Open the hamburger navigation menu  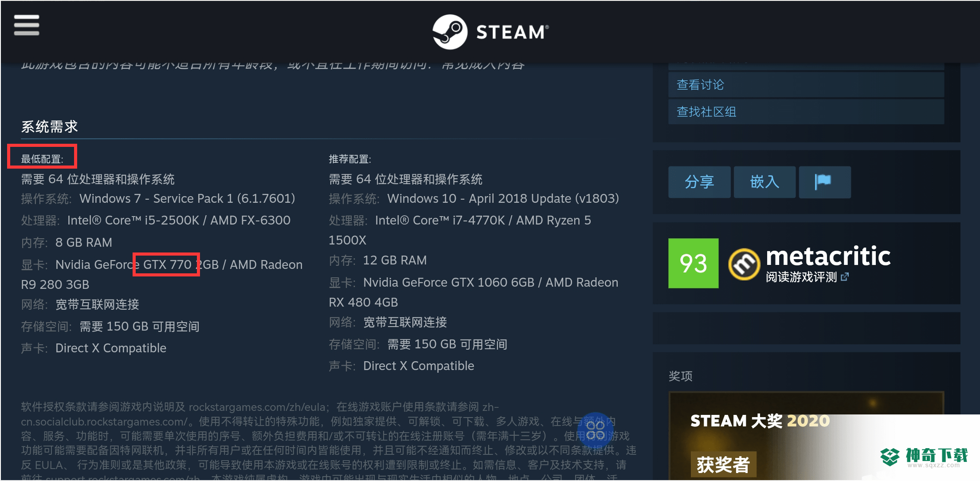pyautogui.click(x=27, y=25)
